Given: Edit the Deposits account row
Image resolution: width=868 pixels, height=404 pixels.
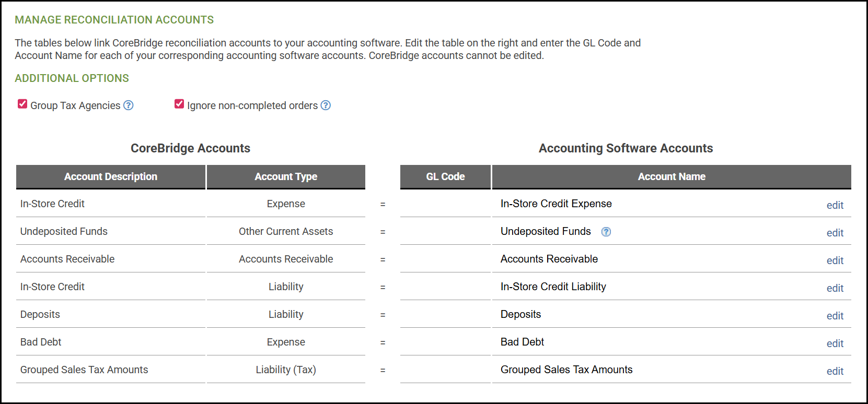Looking at the screenshot, I should [835, 316].
